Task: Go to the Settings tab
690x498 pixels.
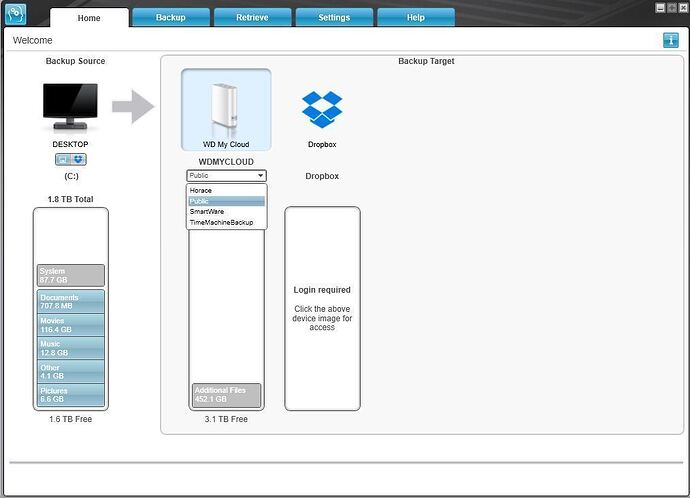Action: [x=334, y=18]
